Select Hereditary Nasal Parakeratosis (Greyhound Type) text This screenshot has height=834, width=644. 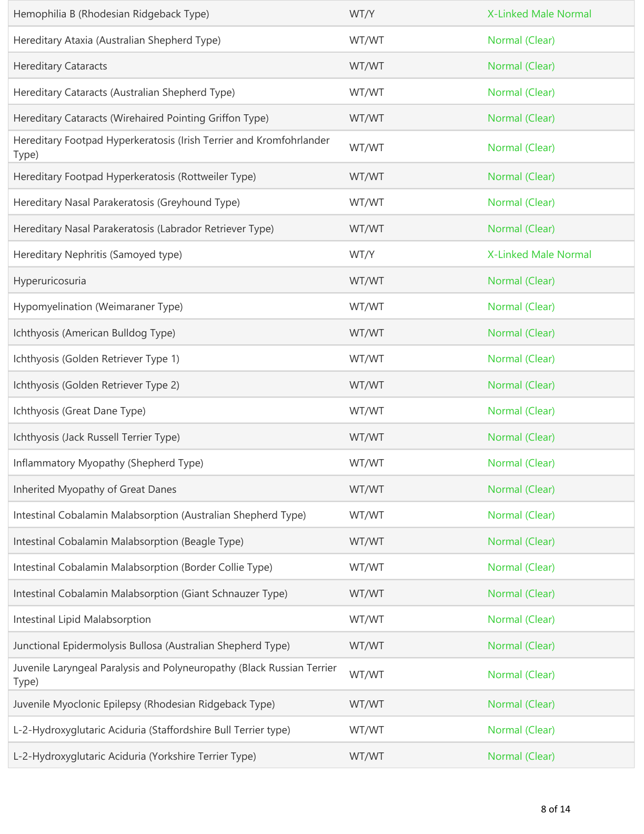[x=126, y=203]
